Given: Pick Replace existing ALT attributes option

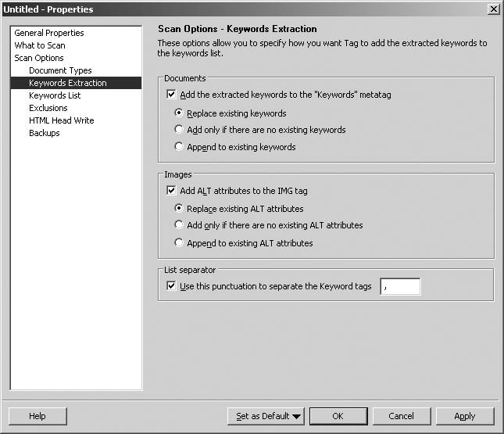Looking at the screenshot, I should (x=180, y=209).
